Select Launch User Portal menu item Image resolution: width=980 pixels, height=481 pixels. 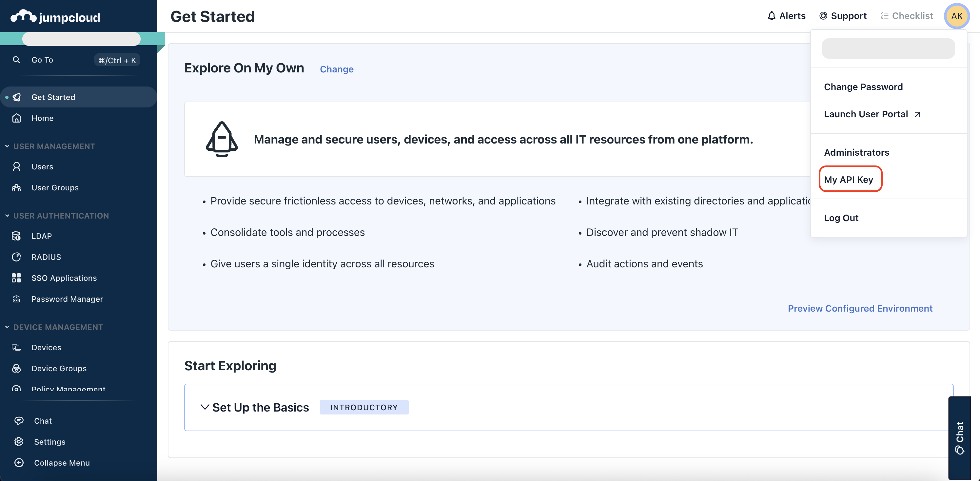click(872, 114)
